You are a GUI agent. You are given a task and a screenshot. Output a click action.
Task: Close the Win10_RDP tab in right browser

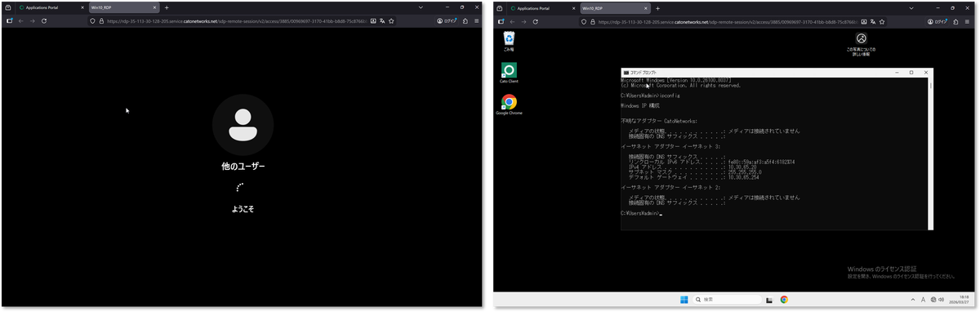646,7
